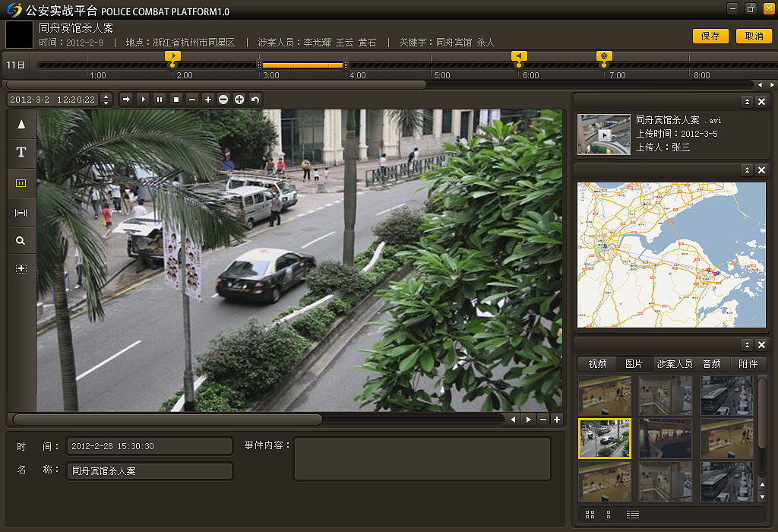Switch to the 视频 tab

tap(597, 364)
